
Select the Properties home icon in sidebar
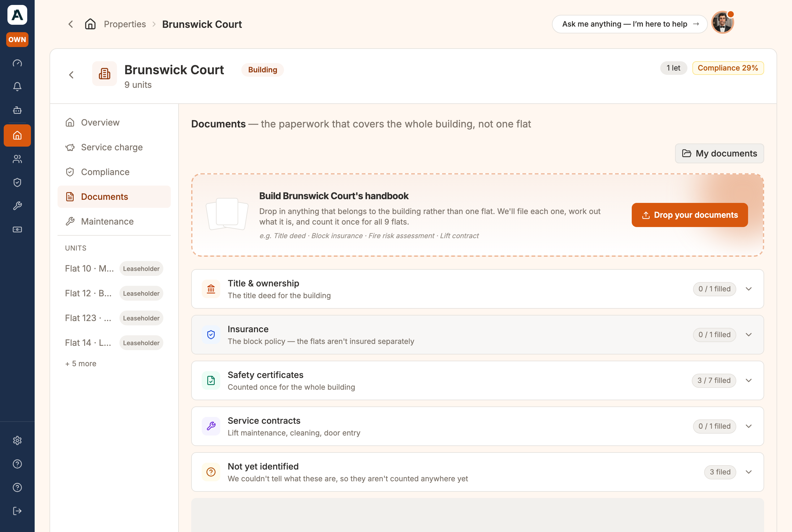click(x=17, y=135)
